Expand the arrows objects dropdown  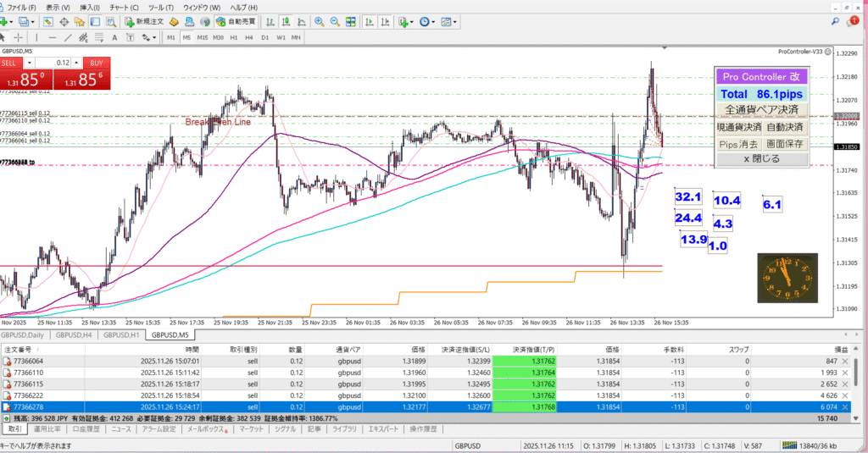coord(155,37)
